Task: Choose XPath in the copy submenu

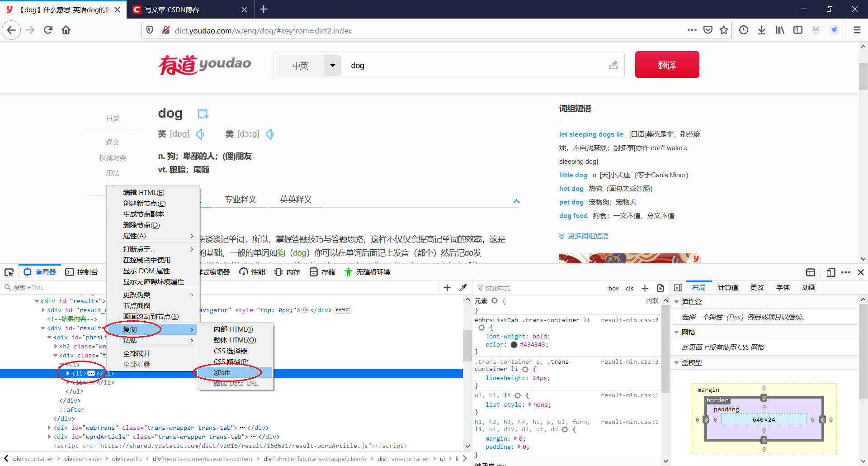Action: 235,373
